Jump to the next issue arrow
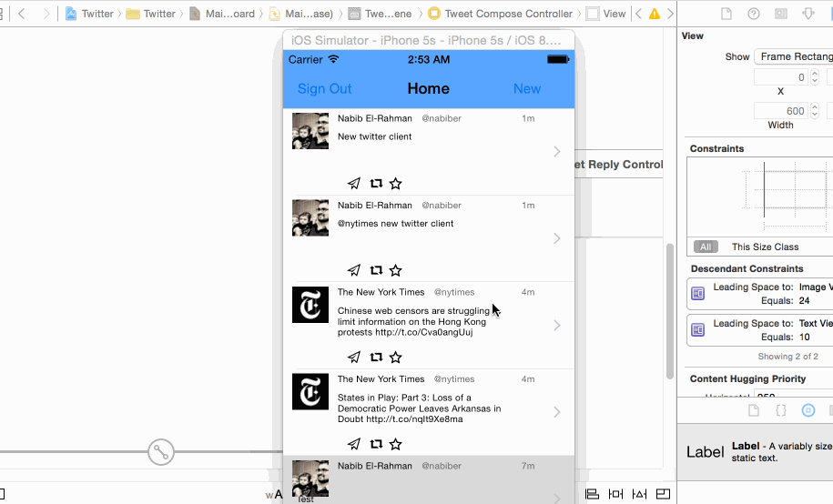This screenshot has width=833, height=504. coord(670,14)
